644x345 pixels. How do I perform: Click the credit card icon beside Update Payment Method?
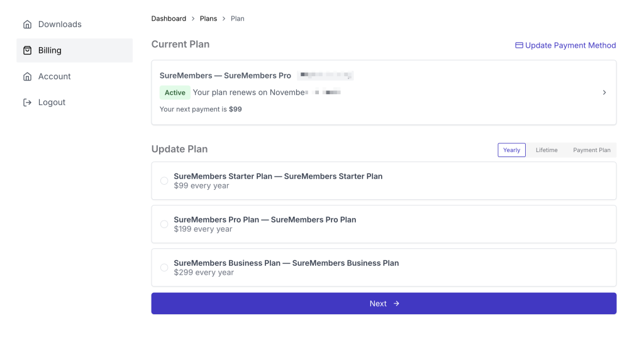[x=519, y=45]
